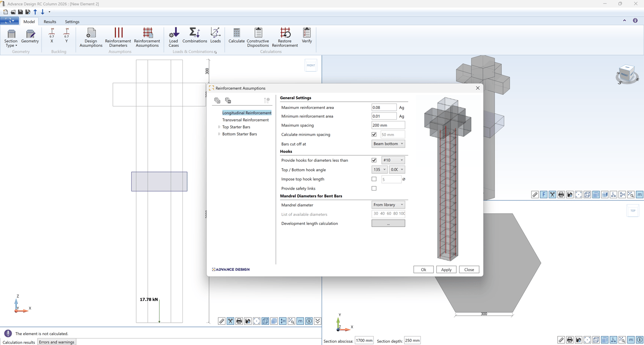The width and height of the screenshot is (644, 345).
Task: Switch to the Results tab
Action: 50,21
